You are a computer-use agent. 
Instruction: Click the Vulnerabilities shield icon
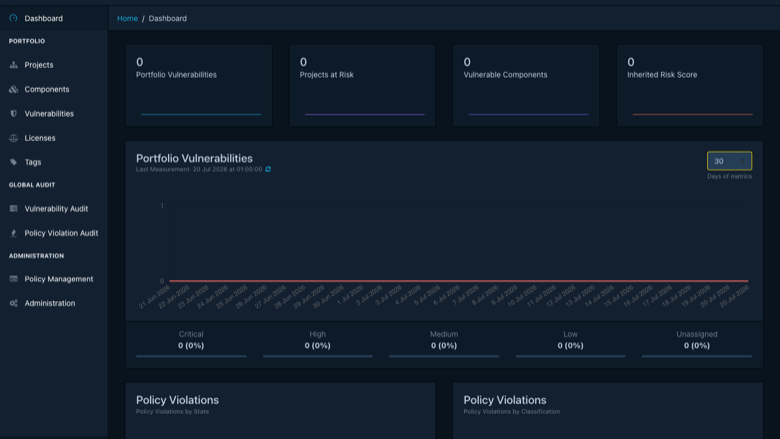tap(13, 114)
